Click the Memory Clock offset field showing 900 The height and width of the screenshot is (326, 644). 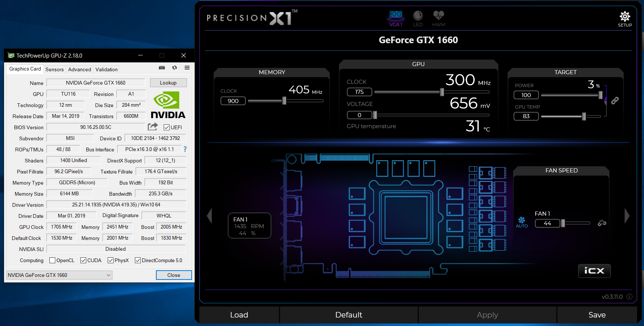point(233,101)
